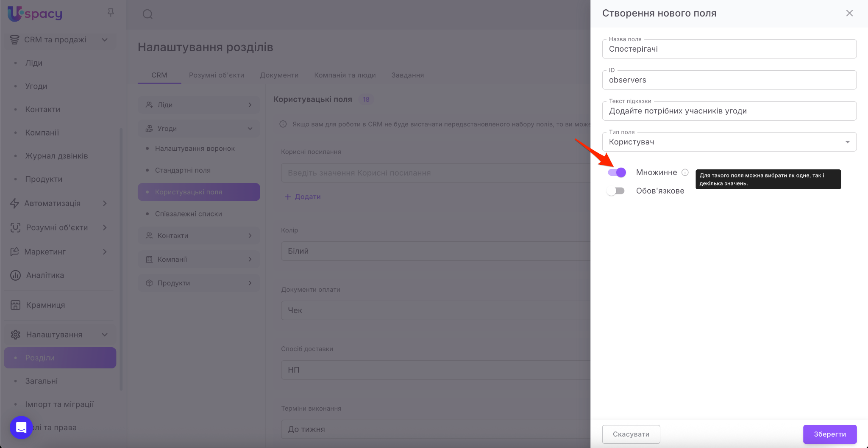Click the Назва поля input field
The width and height of the screenshot is (868, 448).
pyautogui.click(x=729, y=49)
